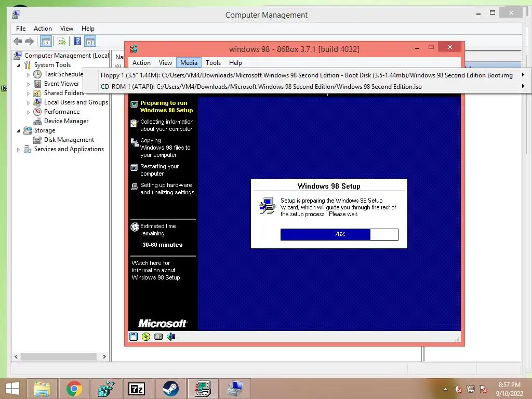The height and width of the screenshot is (399, 532).
Task: Click the Back arrow in Computer Management toolbar
Action: pyautogui.click(x=18, y=42)
